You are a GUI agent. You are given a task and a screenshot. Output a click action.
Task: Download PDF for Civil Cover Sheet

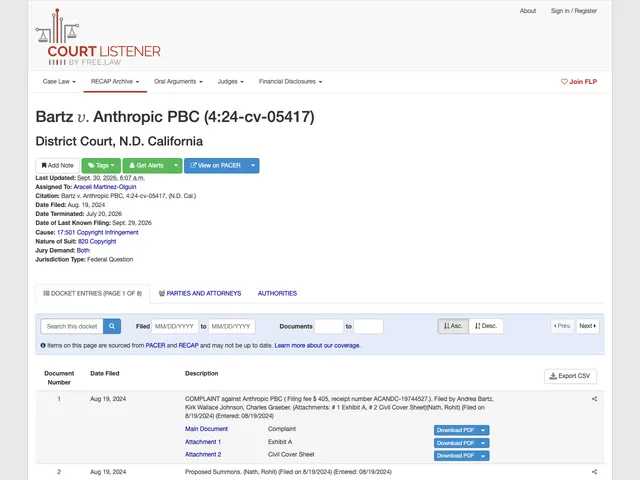pos(456,456)
